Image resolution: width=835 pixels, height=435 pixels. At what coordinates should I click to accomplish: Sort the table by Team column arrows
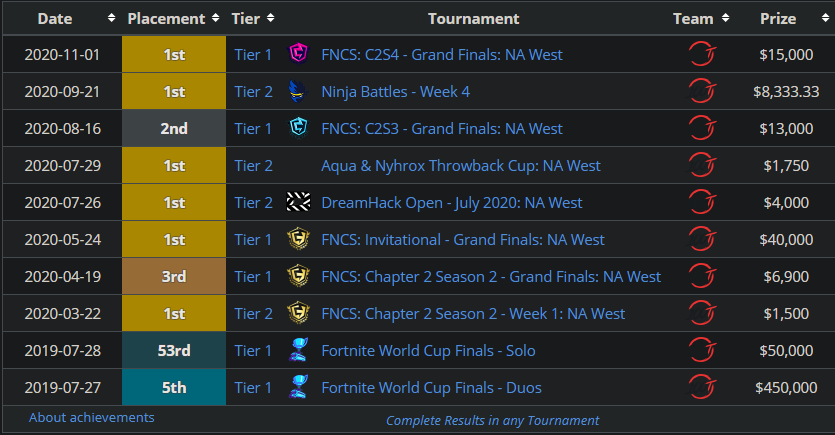click(x=725, y=18)
